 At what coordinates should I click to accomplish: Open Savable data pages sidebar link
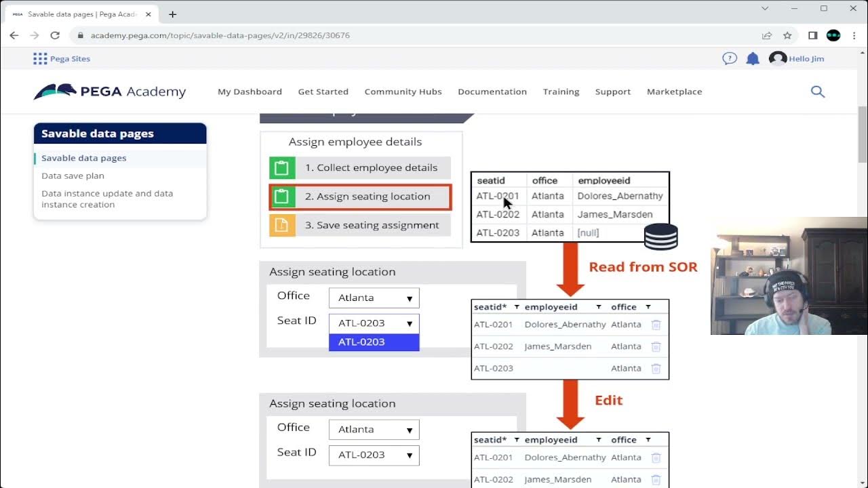pos(84,158)
